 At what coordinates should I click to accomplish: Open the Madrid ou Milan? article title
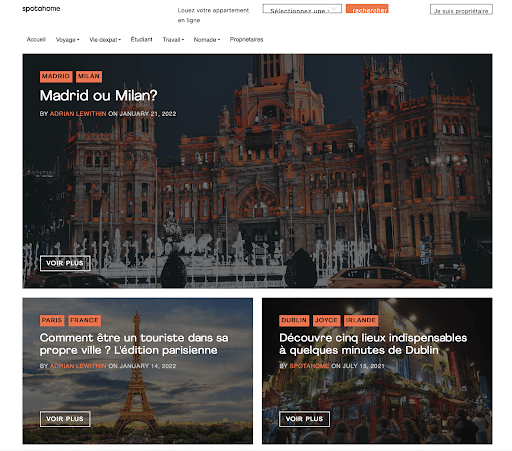coord(98,96)
